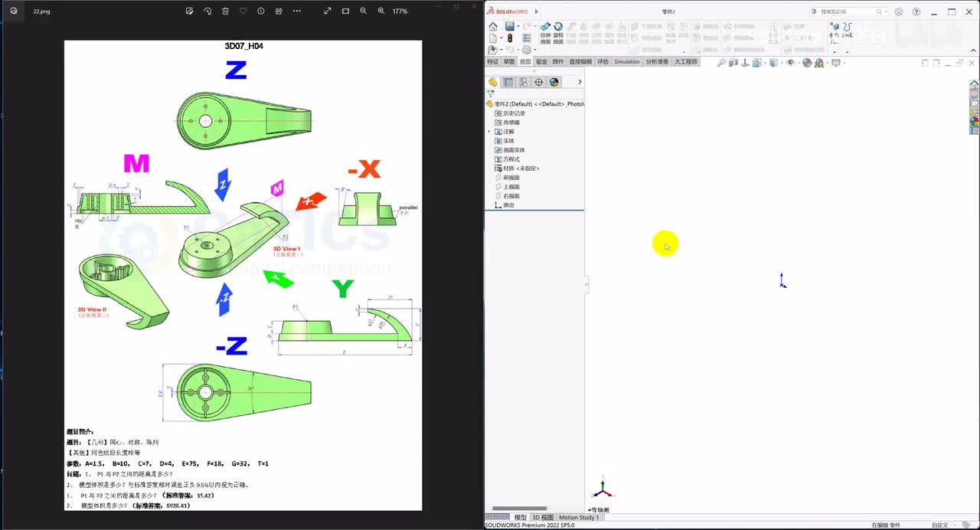Open the PropertyManager tab icon
Viewport: 980px width, 530px height.
point(508,82)
